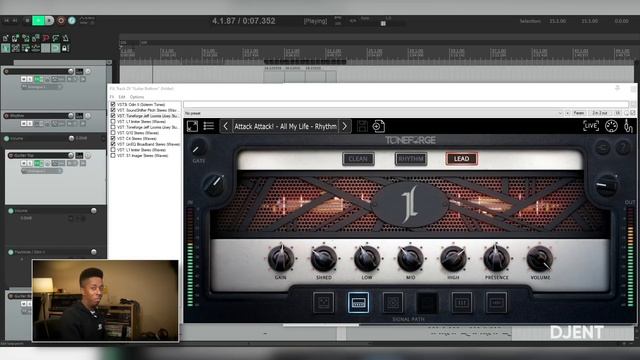The width and height of the screenshot is (640, 360).
Task: Go to previous Toneforge preset arrow
Action: point(225,127)
